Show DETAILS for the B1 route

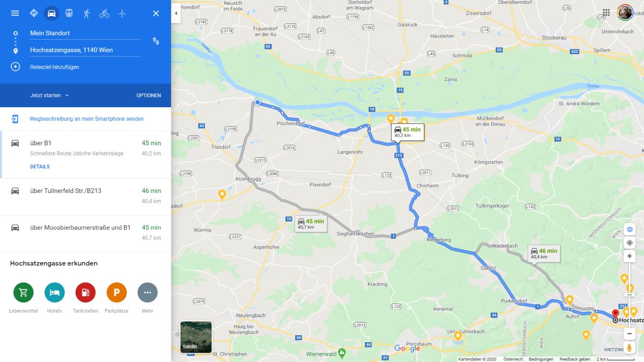(x=40, y=167)
